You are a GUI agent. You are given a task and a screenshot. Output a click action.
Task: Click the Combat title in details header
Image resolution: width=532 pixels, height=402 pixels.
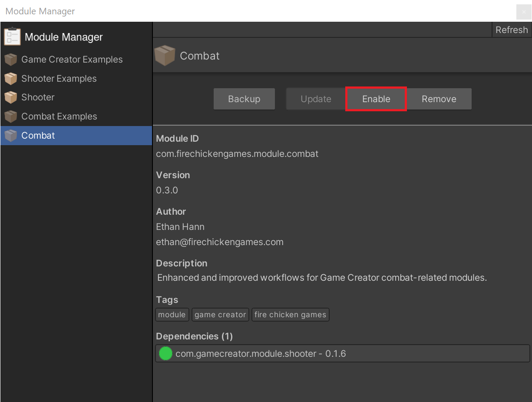coord(200,56)
